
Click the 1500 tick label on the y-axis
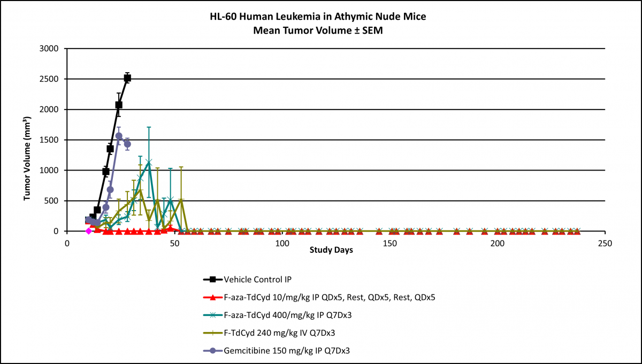pos(49,140)
